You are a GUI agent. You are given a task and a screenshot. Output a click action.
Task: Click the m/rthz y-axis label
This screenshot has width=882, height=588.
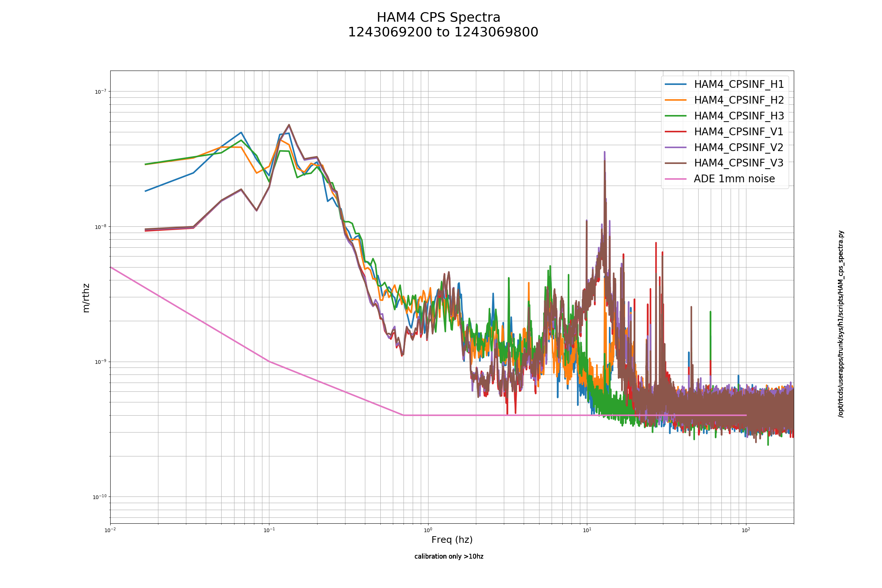tap(86, 298)
